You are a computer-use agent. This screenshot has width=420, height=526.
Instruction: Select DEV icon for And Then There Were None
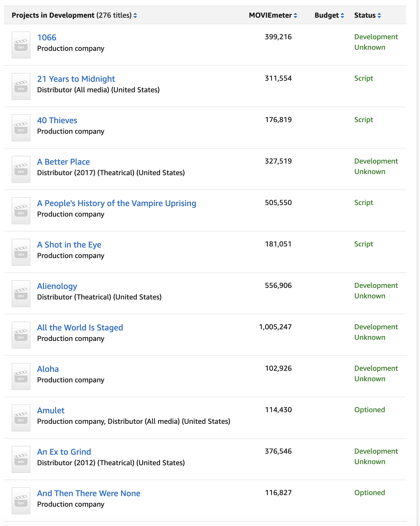pos(21,501)
